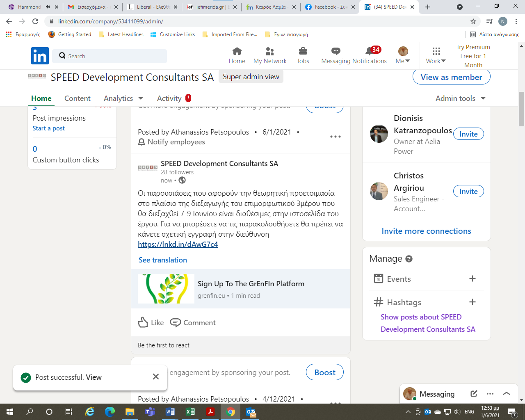Click the Boost button

click(325, 372)
